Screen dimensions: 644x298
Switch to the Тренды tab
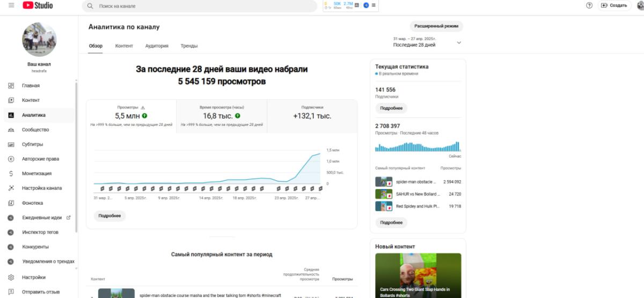coord(189,46)
